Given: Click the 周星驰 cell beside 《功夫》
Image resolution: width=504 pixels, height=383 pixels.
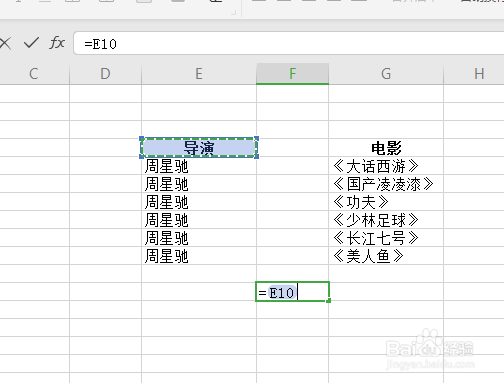Looking at the screenshot, I should [x=199, y=202].
